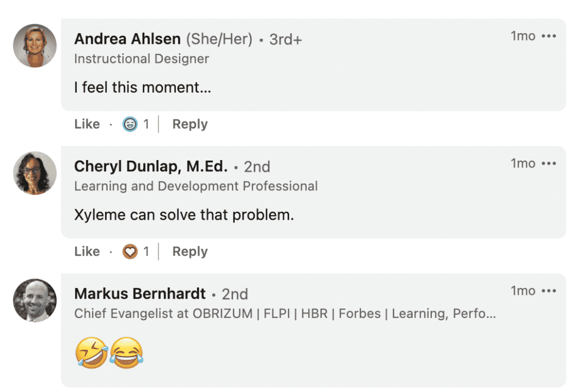Open more options for Markus Bernhardt's comment
This screenshot has width=575, height=392.
tap(548, 291)
